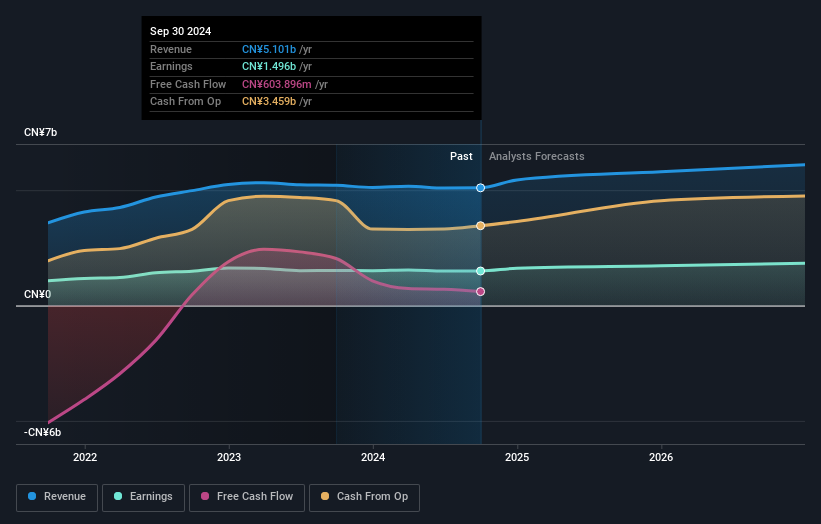Viewport: 821px width, 524px height.
Task: Click the 2023 x-axis label
Action: pyautogui.click(x=229, y=457)
